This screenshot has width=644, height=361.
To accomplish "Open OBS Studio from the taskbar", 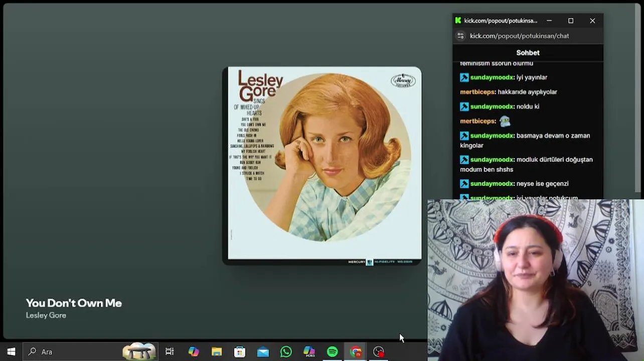I will (x=379, y=351).
